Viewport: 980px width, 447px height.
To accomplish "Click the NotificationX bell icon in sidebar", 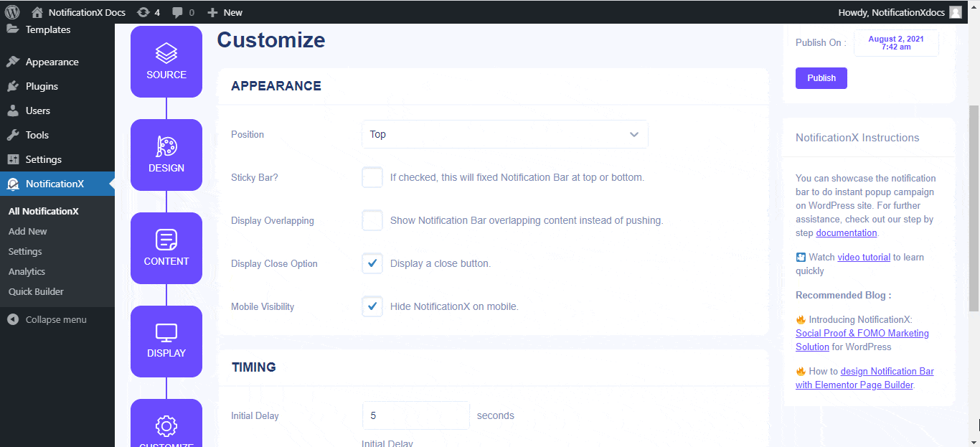I will [x=13, y=184].
